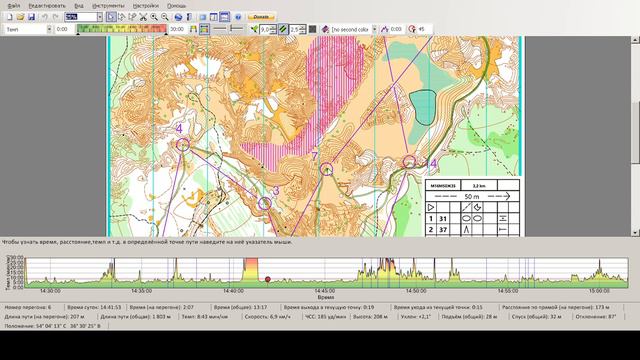Undo the last action

coord(44,17)
